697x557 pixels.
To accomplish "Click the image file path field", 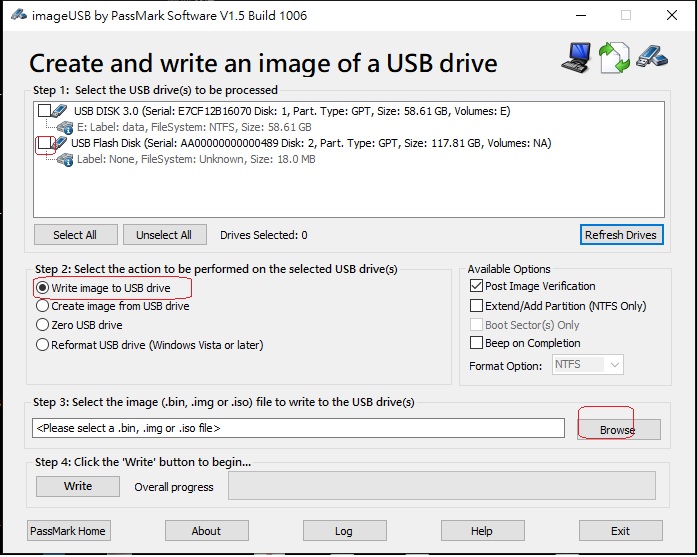I will tap(298, 428).
